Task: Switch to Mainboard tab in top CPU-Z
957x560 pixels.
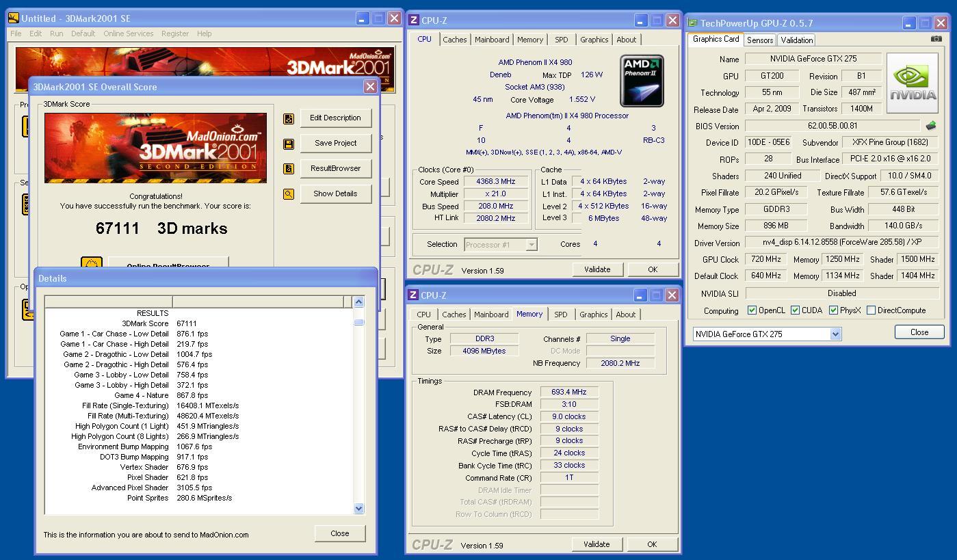Action: 492,40
